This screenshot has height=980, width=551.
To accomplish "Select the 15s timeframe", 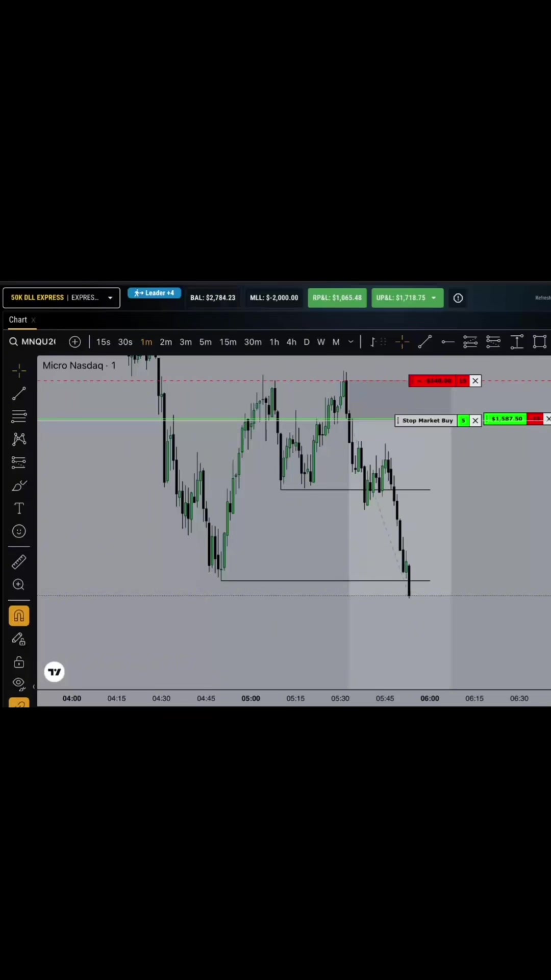I will [x=103, y=342].
